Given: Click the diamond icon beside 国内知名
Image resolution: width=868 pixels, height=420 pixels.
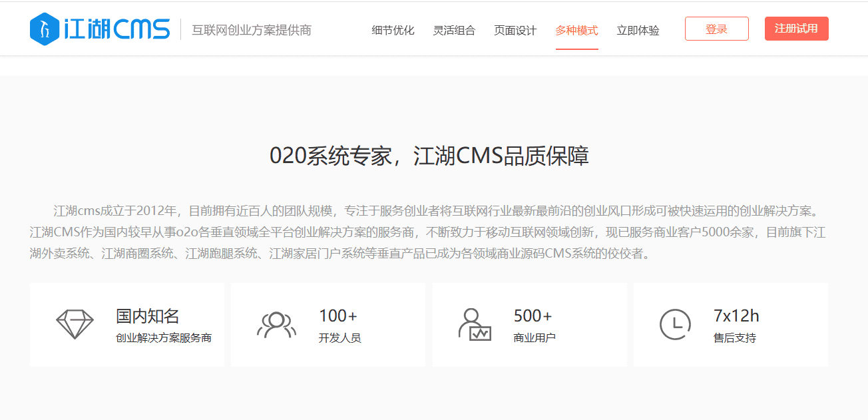Looking at the screenshot, I should click(75, 325).
